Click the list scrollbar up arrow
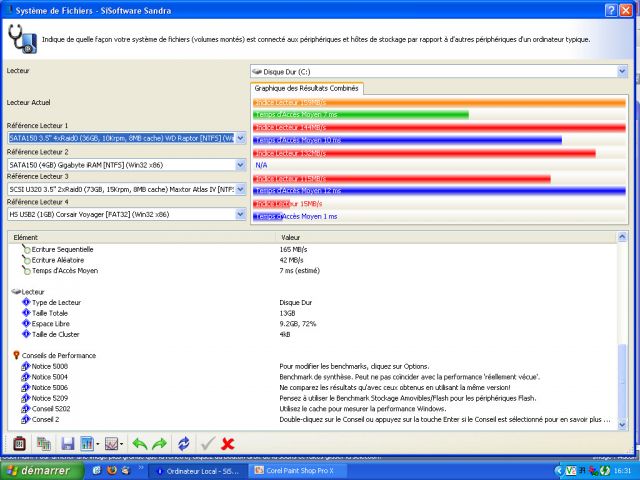The width and height of the screenshot is (640, 480). [622, 237]
